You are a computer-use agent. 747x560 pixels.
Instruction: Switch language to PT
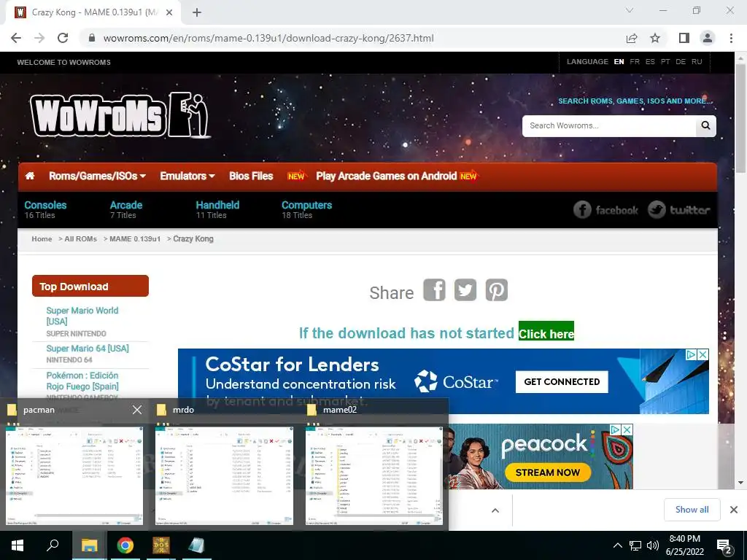pyautogui.click(x=665, y=61)
